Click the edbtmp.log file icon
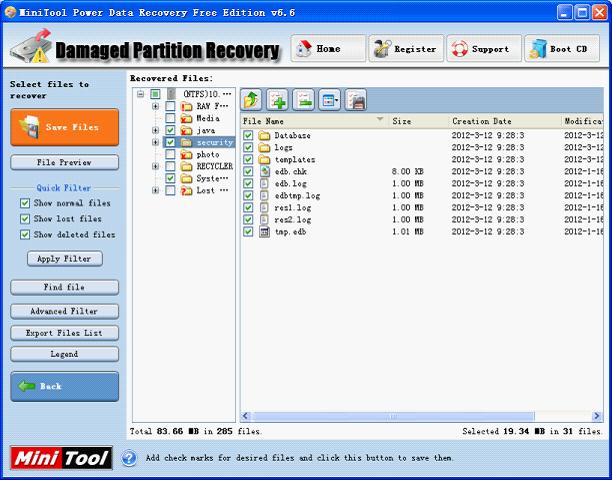The height and width of the screenshot is (480, 612). tap(265, 196)
